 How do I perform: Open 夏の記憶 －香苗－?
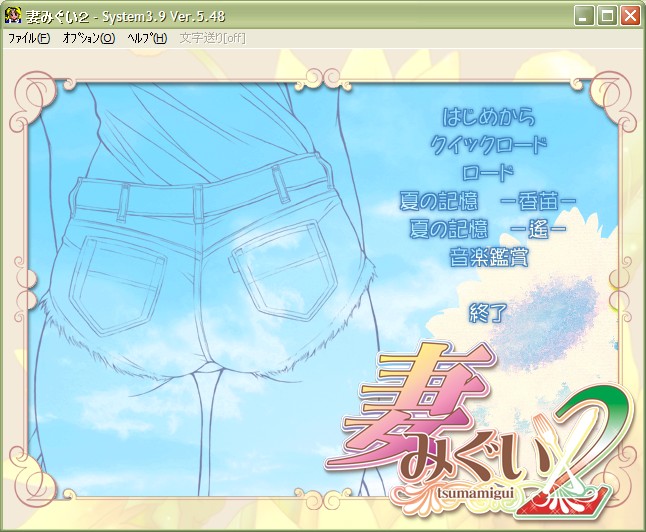coord(488,201)
